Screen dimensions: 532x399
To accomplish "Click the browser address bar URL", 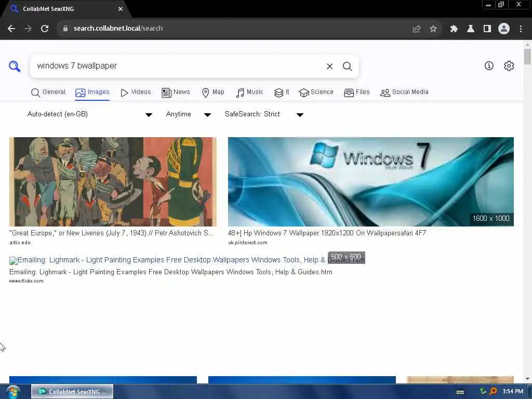I will [118, 29].
